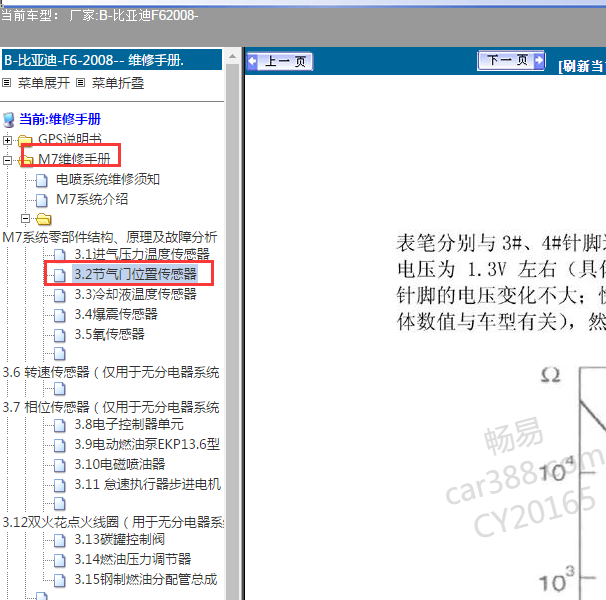606x600 pixels.
Task: Select the B-比亚迪-F6-2008-- 维修手册 header
Action: click(x=112, y=60)
